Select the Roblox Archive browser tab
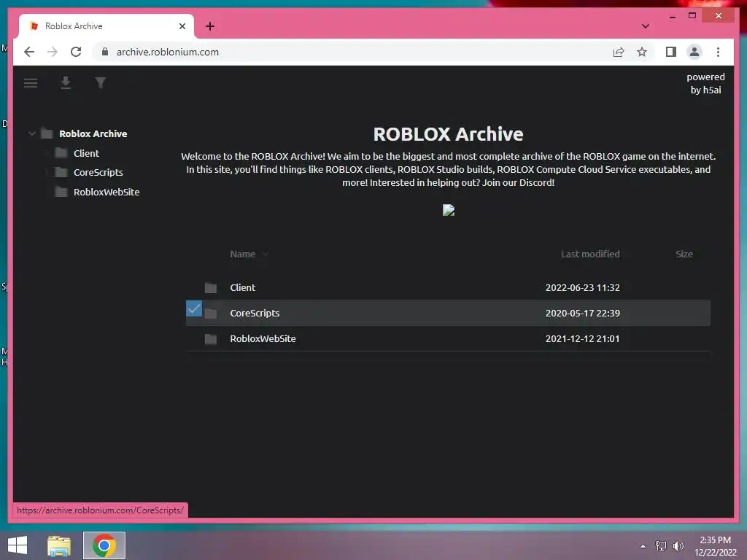This screenshot has height=560, width=747. pyautogui.click(x=106, y=26)
